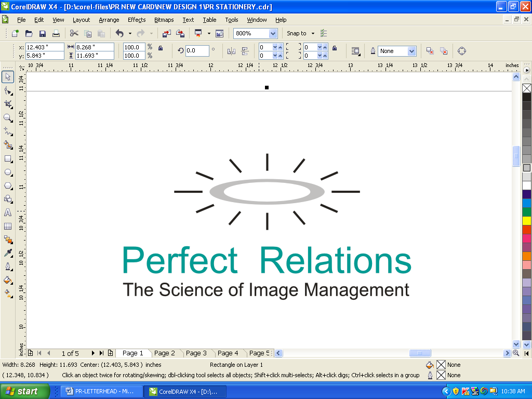Click the Print icon
Screen dimensions: 532x399
[56, 33]
